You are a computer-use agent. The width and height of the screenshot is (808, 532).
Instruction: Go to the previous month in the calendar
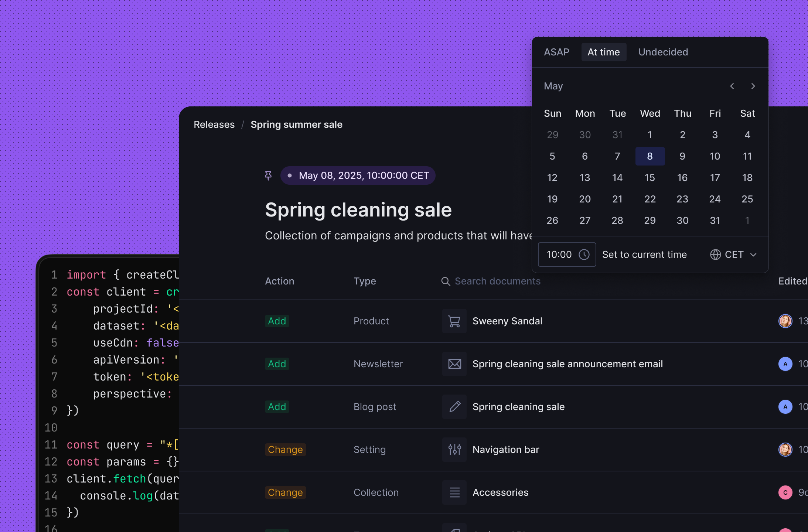732,86
